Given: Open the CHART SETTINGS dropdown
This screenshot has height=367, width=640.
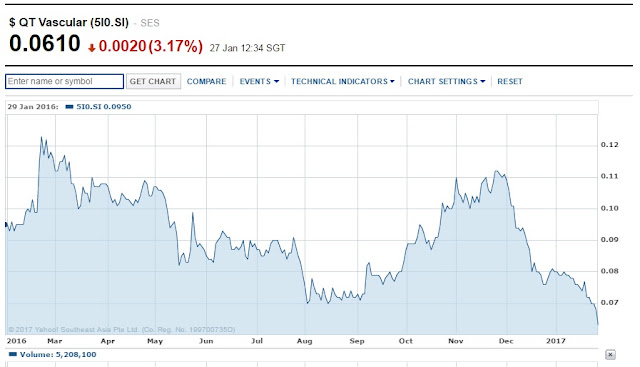Looking at the screenshot, I should 447,81.
